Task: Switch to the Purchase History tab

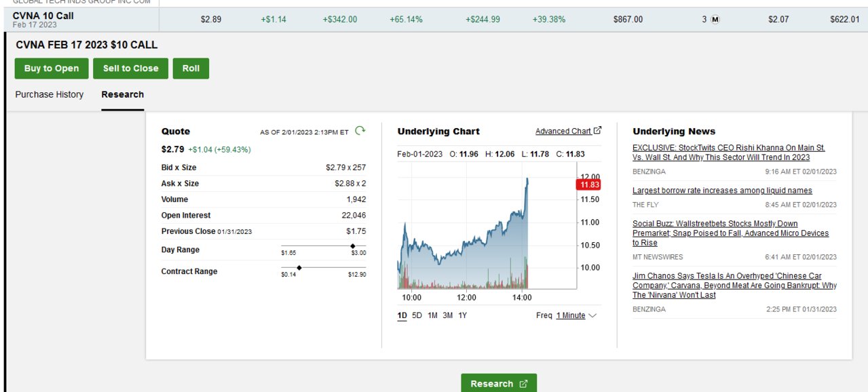Action: pos(50,94)
